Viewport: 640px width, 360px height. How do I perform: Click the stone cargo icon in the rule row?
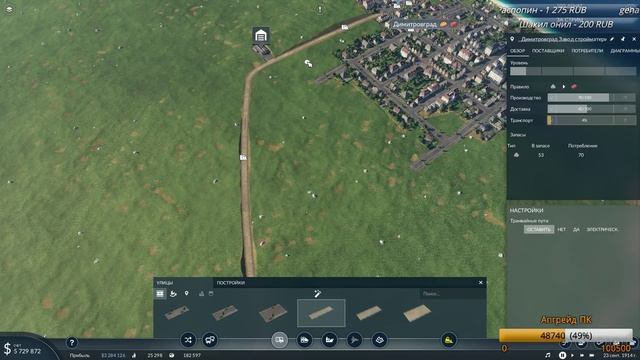click(x=553, y=87)
